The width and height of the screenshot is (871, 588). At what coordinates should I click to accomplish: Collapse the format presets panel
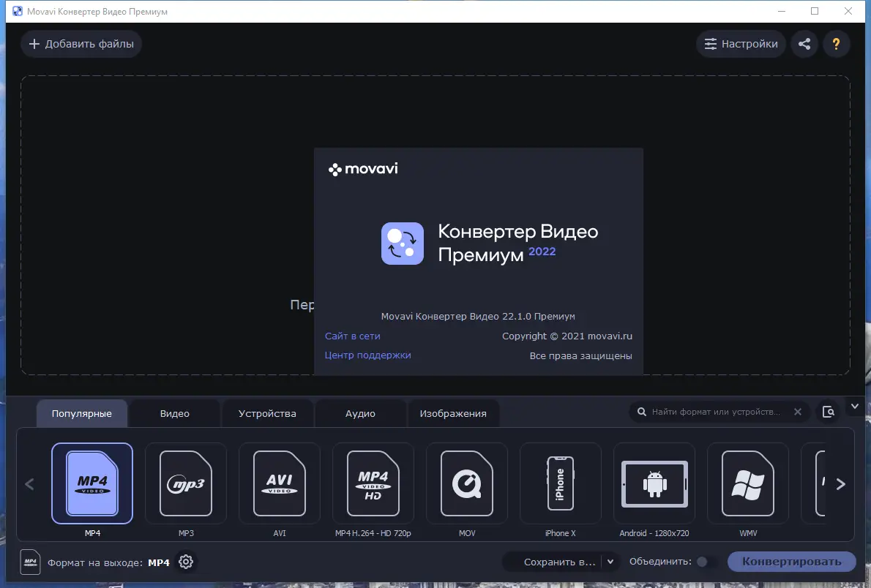pos(854,405)
